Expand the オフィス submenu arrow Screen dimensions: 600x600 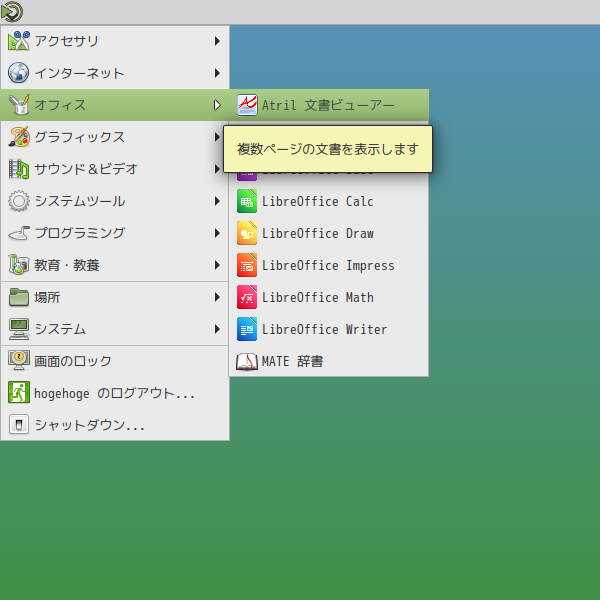point(217,105)
